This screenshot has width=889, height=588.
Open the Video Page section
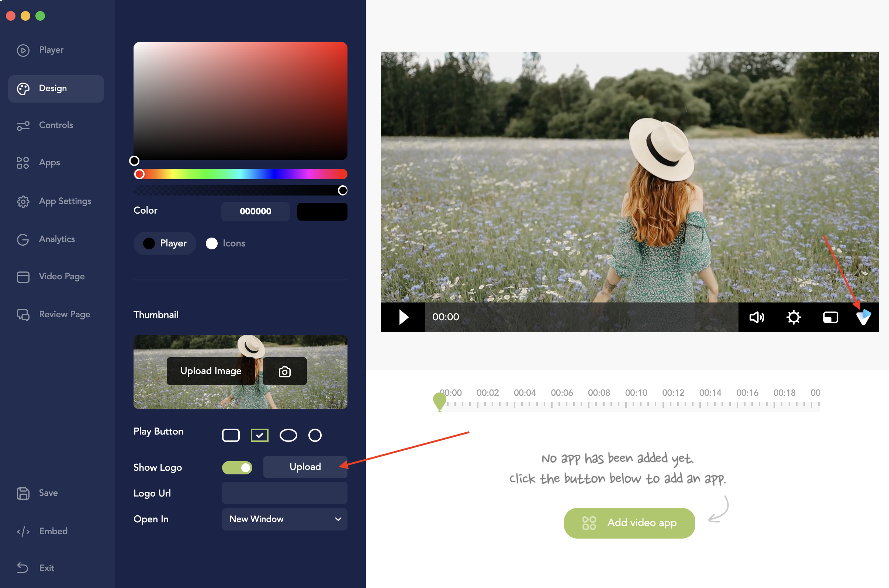pos(55,277)
